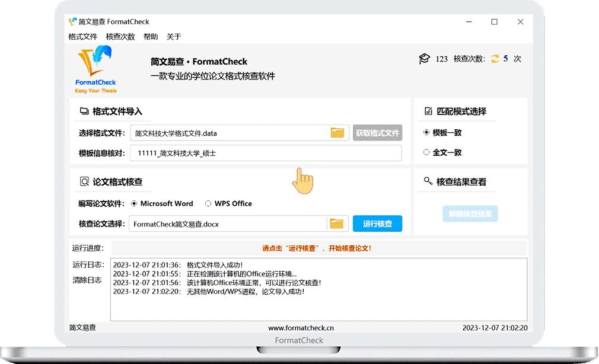This screenshot has height=364, width=599.
Task: Select the 全文一致 matching mode
Action: [442, 152]
